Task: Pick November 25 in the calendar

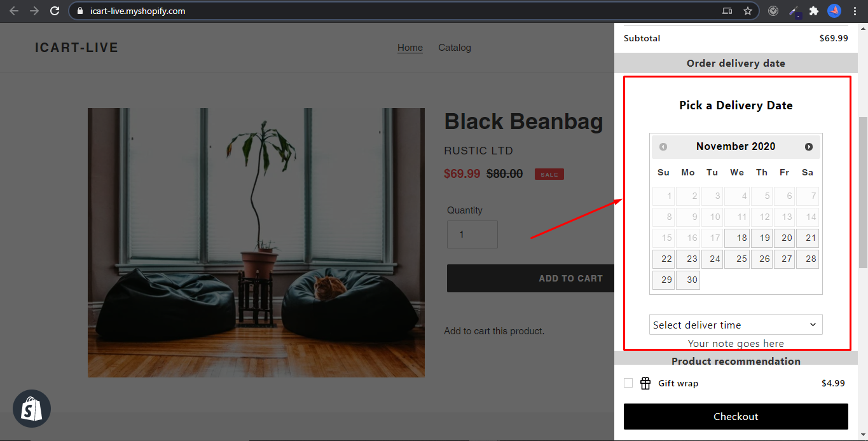Action: (x=737, y=259)
